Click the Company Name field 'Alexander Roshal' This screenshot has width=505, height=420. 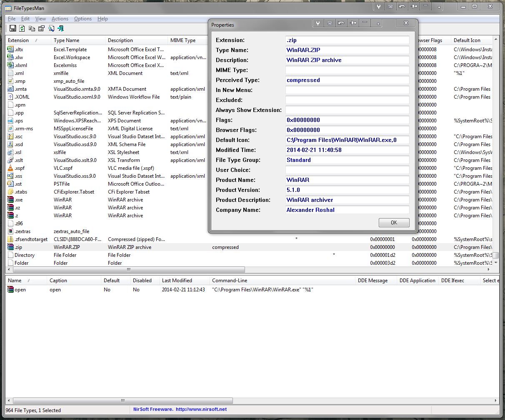(x=347, y=210)
